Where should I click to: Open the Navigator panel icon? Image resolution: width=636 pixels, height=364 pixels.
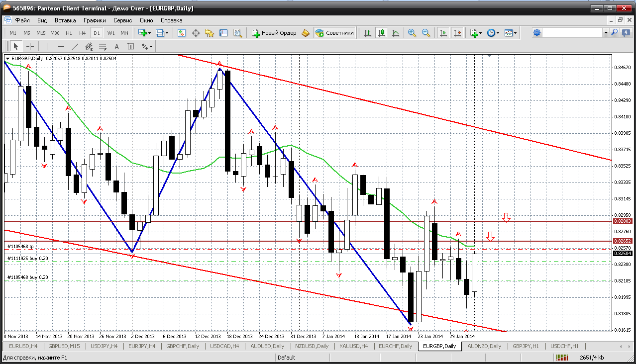pyautogui.click(x=210, y=33)
